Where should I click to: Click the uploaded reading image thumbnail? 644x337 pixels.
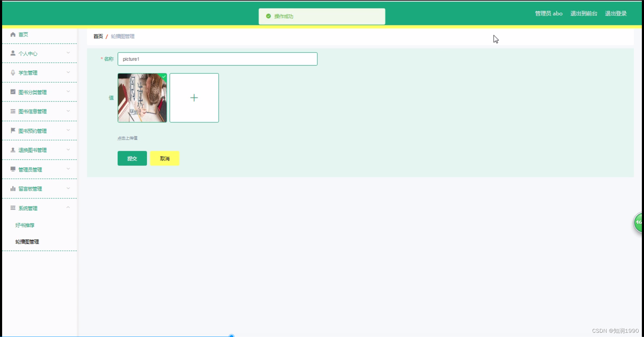point(142,98)
